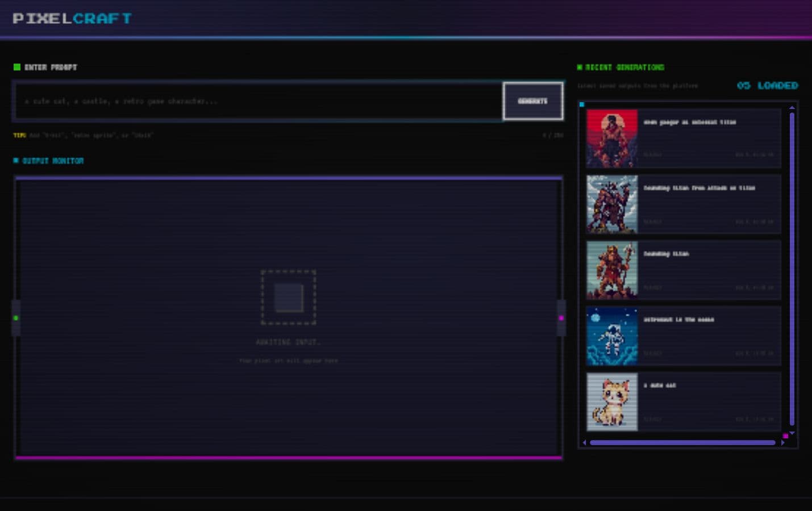Click the RECENT GENERATIONS heading
812x511 pixels.
point(624,67)
